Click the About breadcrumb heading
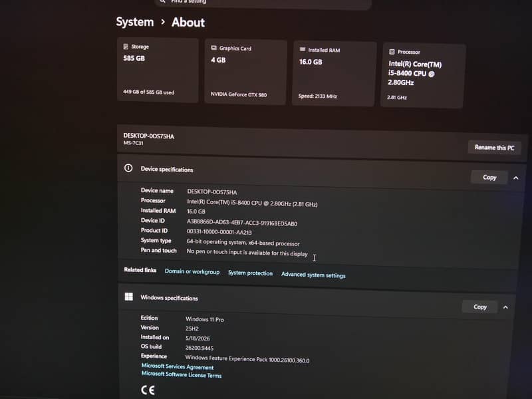The width and height of the screenshot is (532, 399). coord(188,23)
